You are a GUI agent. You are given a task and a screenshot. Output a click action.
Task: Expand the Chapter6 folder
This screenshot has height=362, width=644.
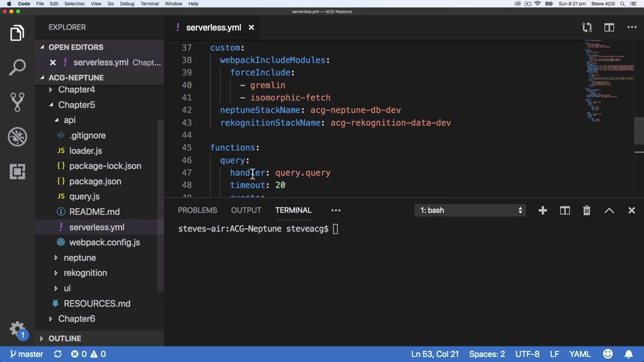76,319
